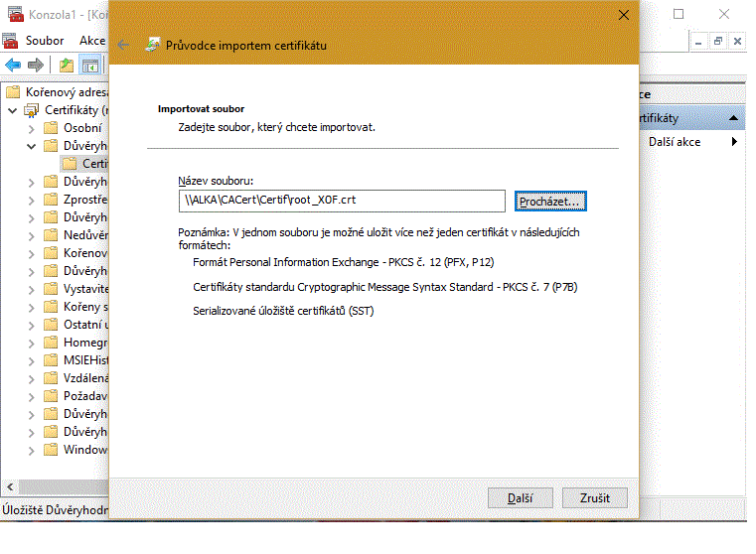
Task: Click the gray Forward arrow in MMC toolbar
Action: tap(36, 66)
